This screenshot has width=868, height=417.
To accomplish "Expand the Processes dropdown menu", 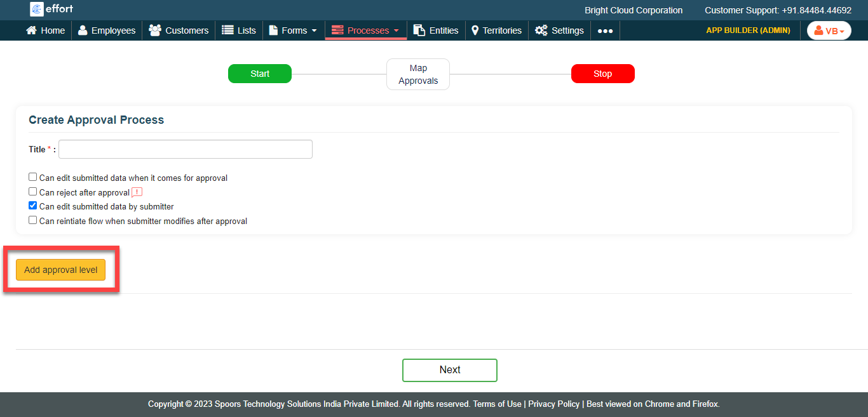I will pos(366,30).
